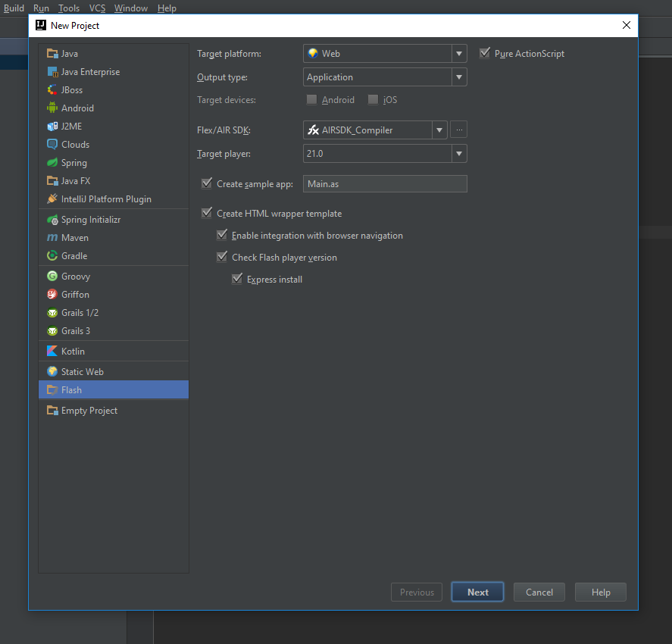Browse SDKs with the ellipsis button

459,130
